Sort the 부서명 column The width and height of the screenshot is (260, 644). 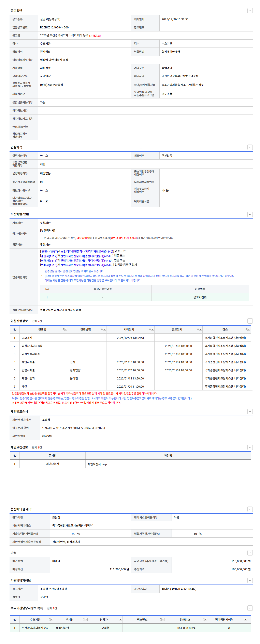[x=83, y=619]
